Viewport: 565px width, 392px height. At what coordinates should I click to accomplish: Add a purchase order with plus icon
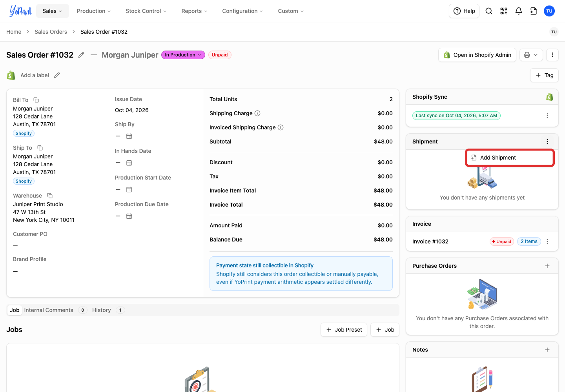pyautogui.click(x=547, y=266)
